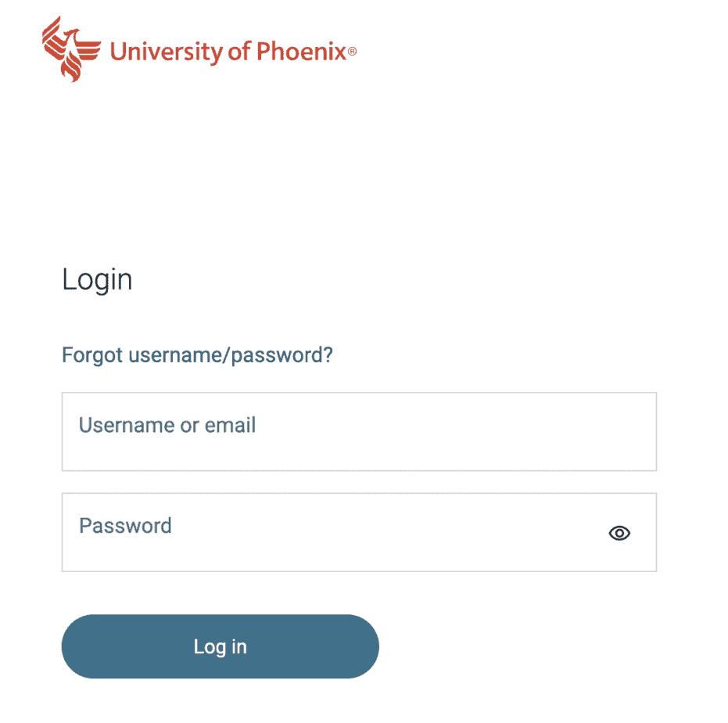Click the password box left of the eye icon

(371, 533)
